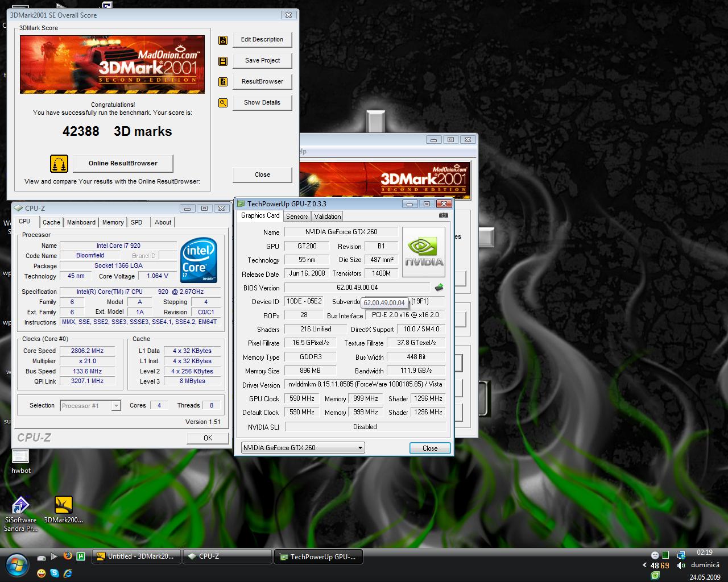The image size is (728, 582).
Task: Launch Internet Explorer from quick launch
Action: pyautogui.click(x=68, y=573)
